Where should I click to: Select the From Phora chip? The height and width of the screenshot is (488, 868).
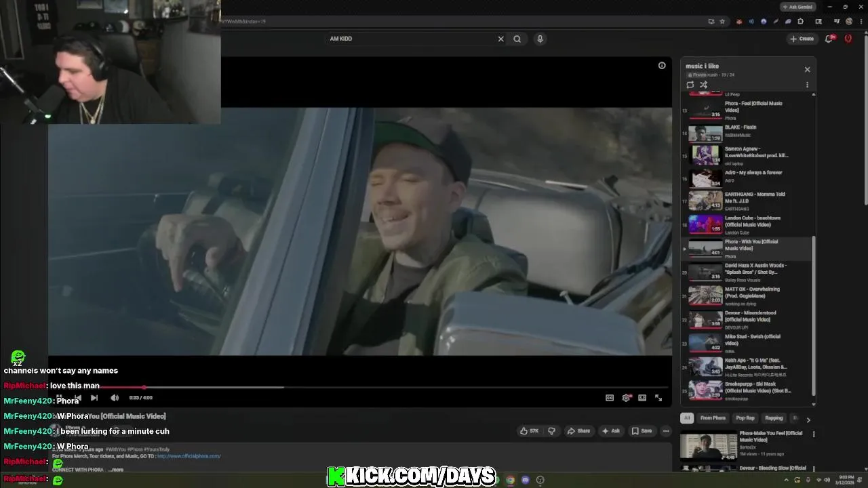click(713, 418)
